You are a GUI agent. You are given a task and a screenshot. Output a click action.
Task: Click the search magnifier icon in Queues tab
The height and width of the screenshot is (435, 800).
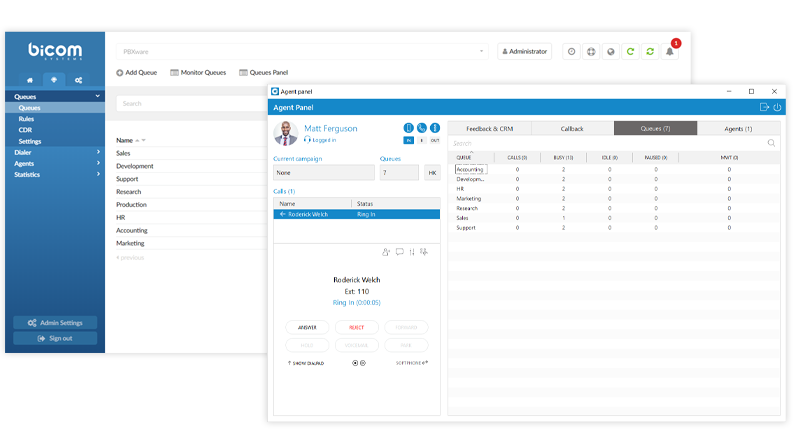[x=771, y=143]
